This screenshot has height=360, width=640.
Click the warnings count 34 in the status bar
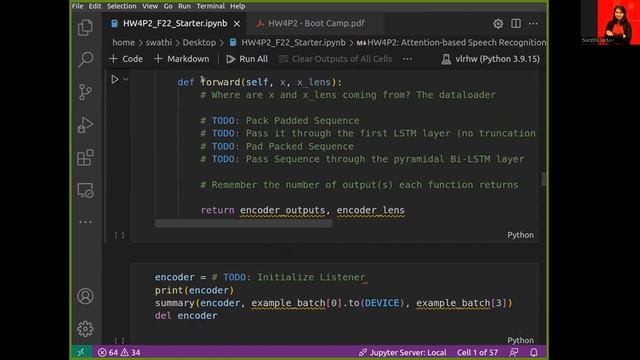click(131, 352)
